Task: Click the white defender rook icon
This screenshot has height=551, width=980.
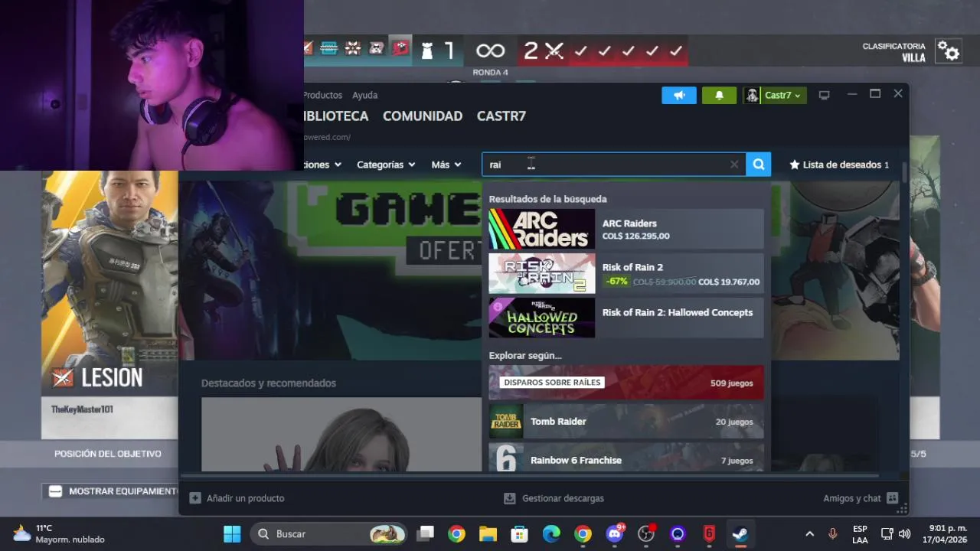Action: pos(427,51)
